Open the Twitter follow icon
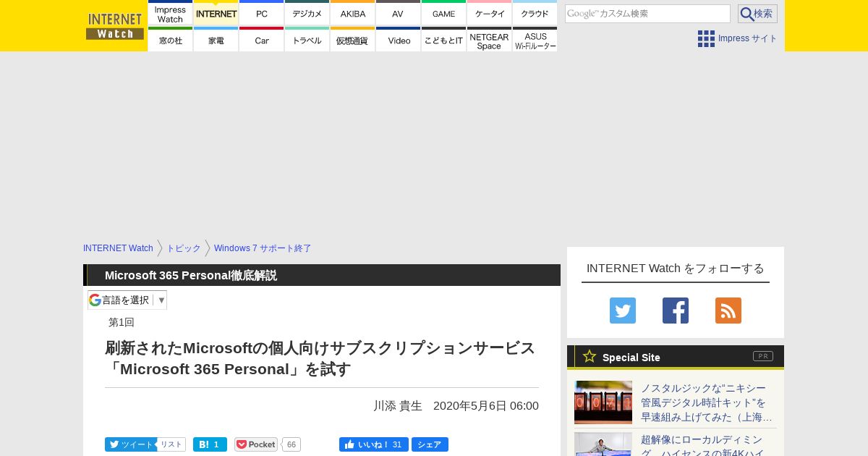The width and height of the screenshot is (868, 456). (623, 311)
